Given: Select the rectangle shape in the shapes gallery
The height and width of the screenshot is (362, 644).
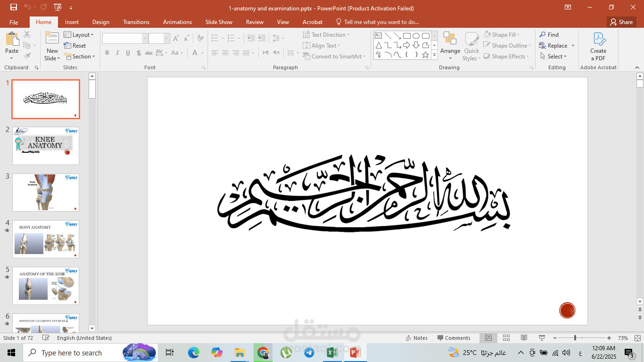Looking at the screenshot, I should pos(406,36).
